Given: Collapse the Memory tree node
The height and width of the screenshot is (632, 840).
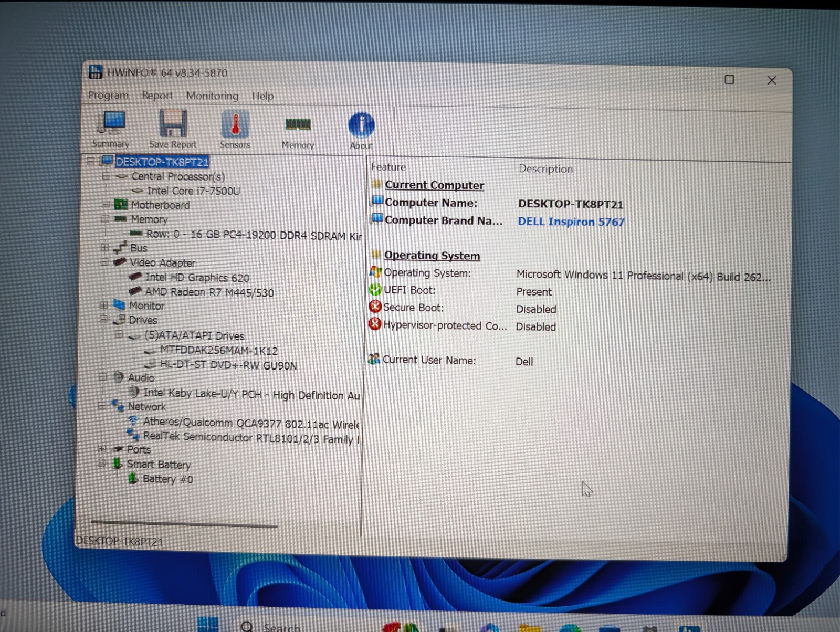Looking at the screenshot, I should click(104, 218).
